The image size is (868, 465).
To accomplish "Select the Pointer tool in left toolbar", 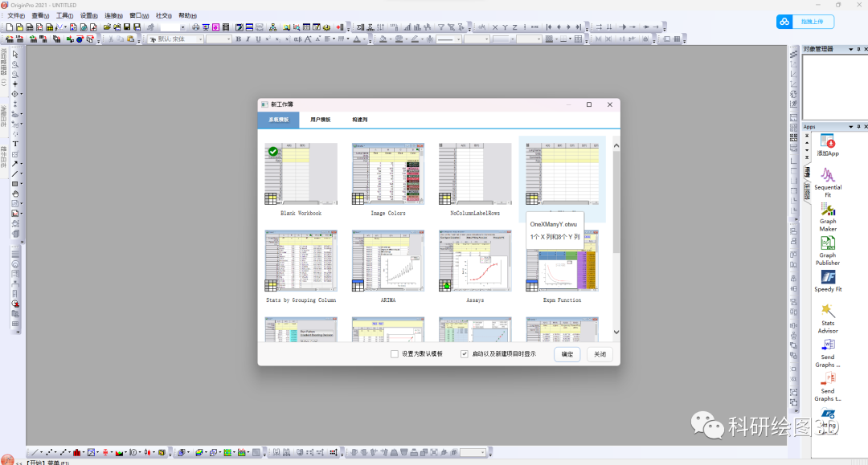I will click(x=15, y=54).
